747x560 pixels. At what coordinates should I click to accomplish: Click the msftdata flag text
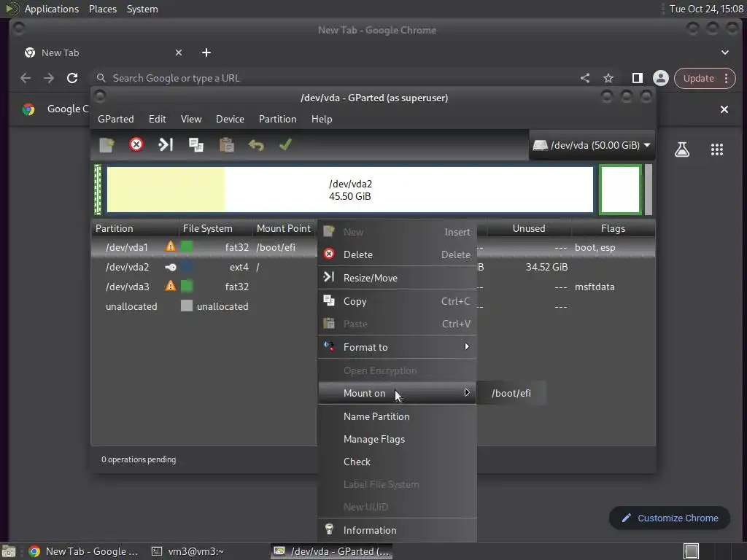(x=595, y=287)
